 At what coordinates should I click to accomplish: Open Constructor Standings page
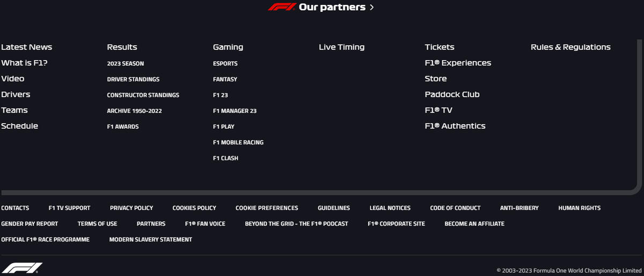point(143,95)
